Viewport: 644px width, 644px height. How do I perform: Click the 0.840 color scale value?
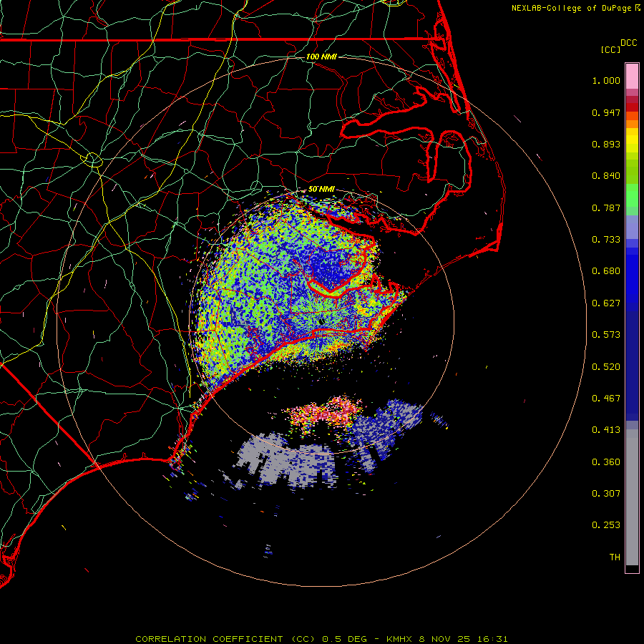coord(606,176)
